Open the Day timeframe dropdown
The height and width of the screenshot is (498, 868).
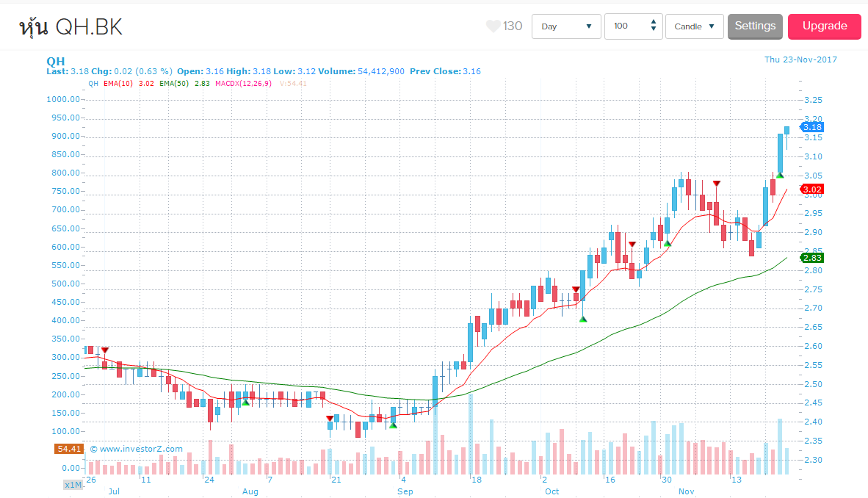[x=566, y=26]
